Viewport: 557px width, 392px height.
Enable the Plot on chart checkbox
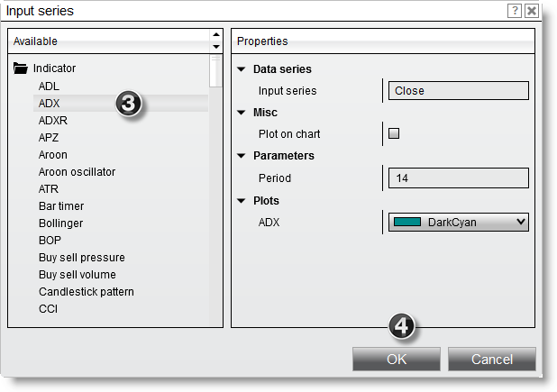(394, 134)
